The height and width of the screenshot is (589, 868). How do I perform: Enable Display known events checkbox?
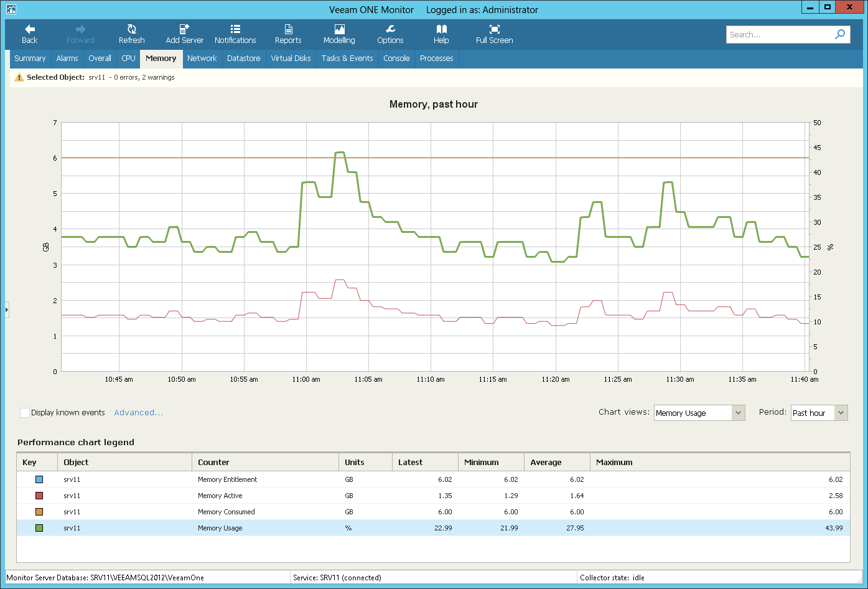(x=25, y=413)
